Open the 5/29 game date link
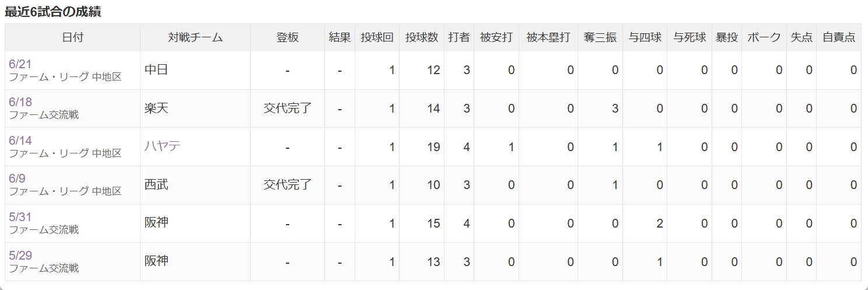 pyautogui.click(x=20, y=256)
